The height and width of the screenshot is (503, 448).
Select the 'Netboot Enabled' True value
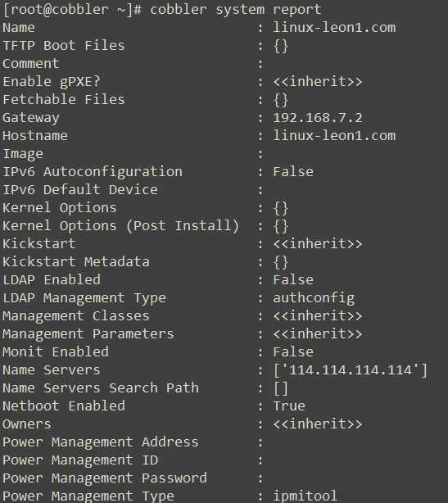(x=289, y=406)
